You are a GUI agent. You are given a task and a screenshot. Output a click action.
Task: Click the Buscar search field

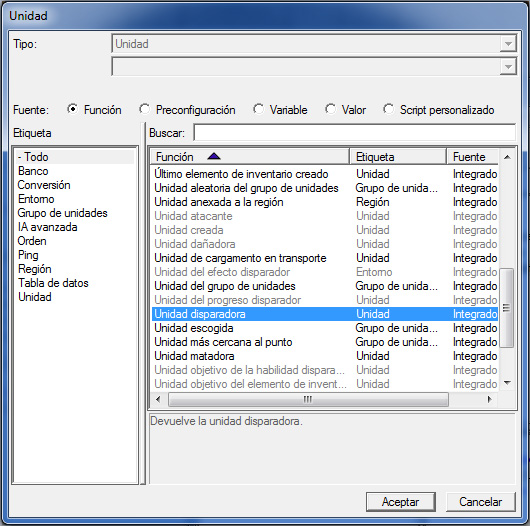tap(355, 133)
